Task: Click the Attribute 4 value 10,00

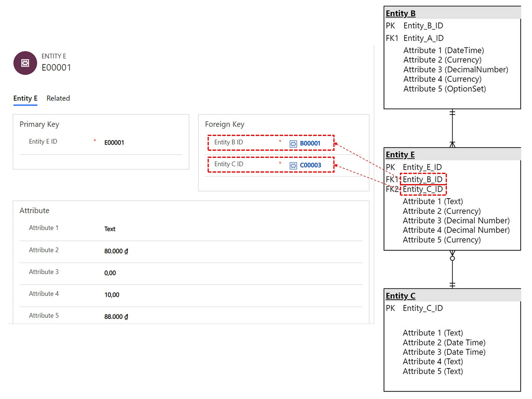Action: pyautogui.click(x=112, y=295)
